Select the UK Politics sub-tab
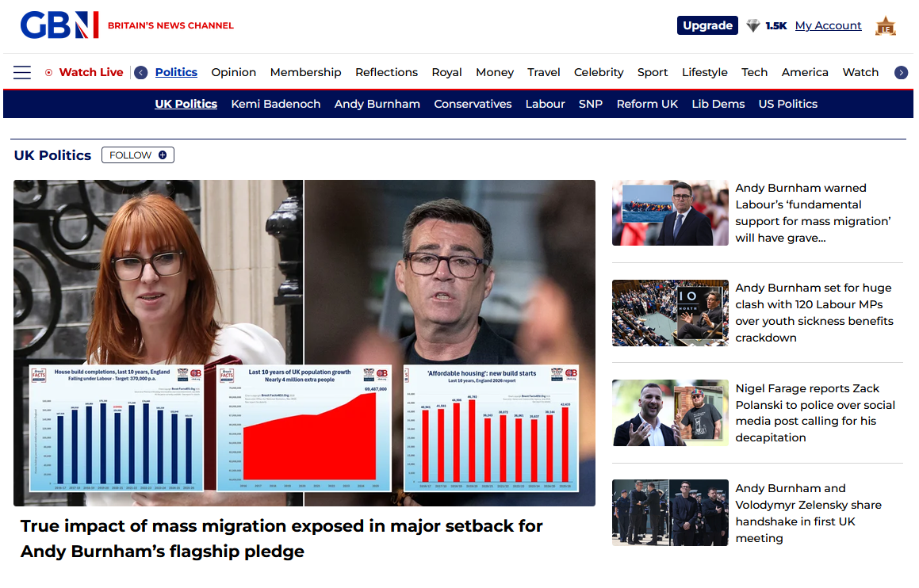The width and height of the screenshot is (919, 588). click(186, 105)
